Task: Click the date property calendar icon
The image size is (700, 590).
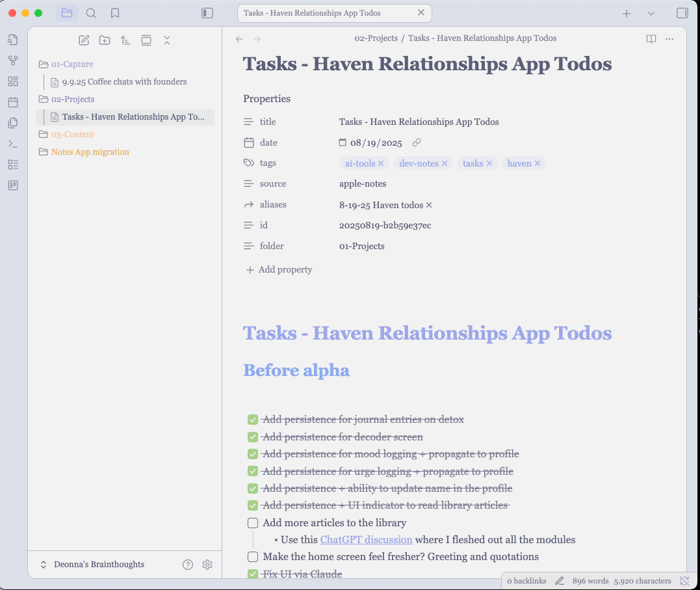Action: coord(343,142)
